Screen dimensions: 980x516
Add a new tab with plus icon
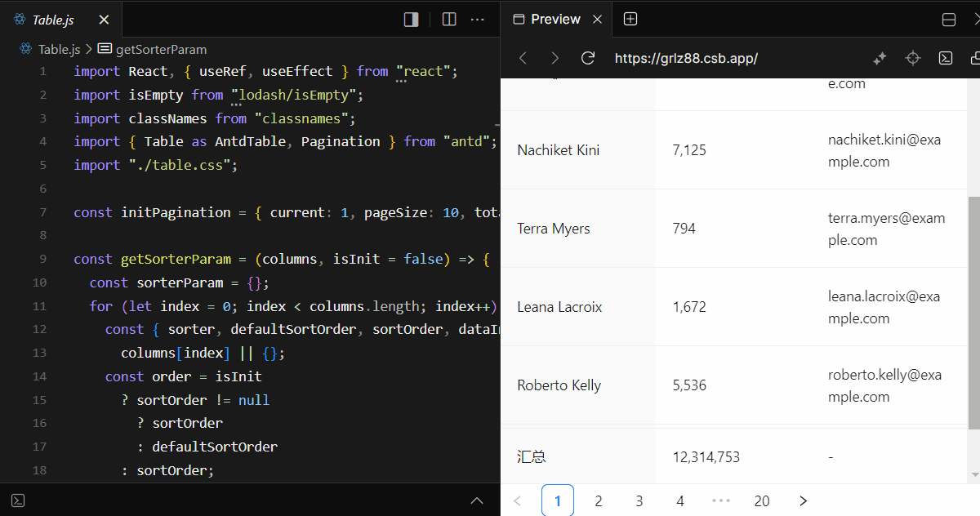coord(630,19)
